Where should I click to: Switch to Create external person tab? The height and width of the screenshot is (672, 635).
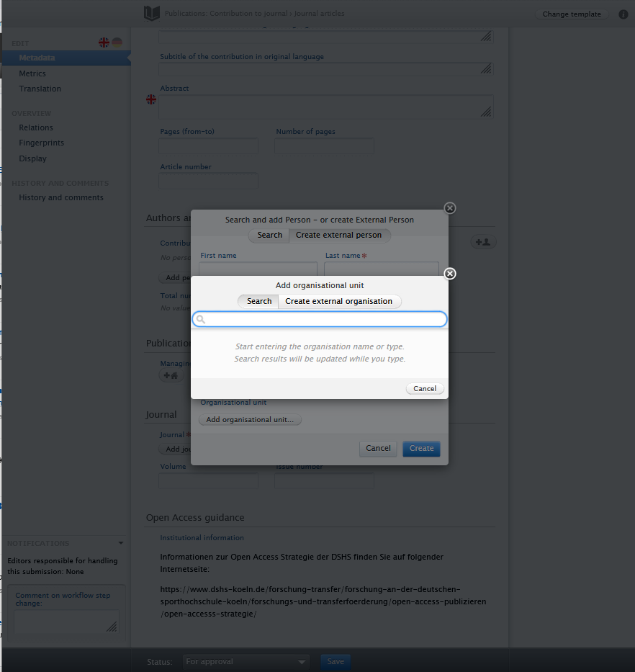338,235
